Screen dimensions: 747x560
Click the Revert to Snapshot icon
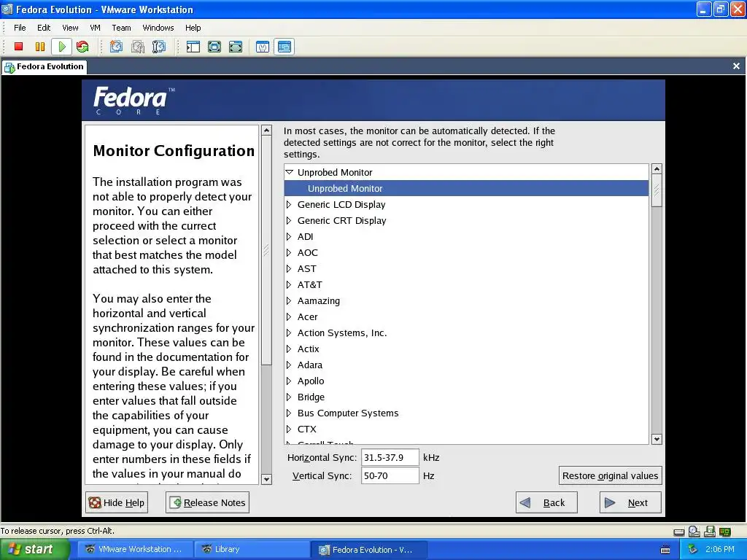coord(138,47)
